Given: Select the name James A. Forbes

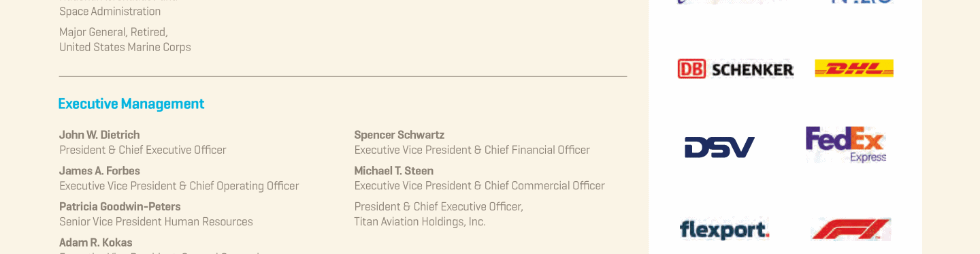Looking at the screenshot, I should point(99,171).
